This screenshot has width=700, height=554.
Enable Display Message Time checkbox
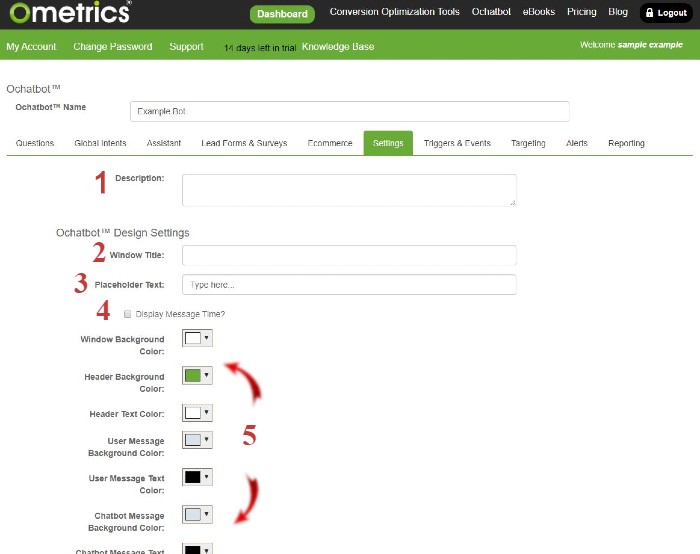(128, 314)
